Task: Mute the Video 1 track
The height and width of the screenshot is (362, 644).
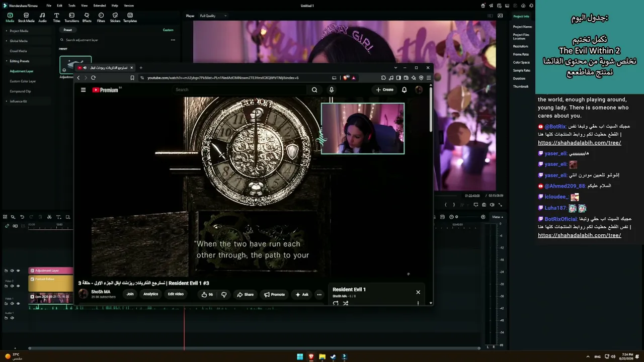Action: click(12, 304)
